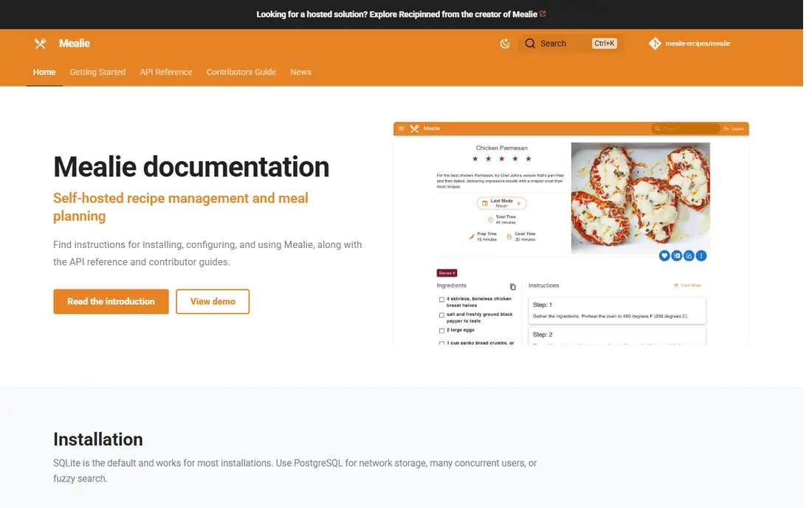Click the Mealie site title text

(74, 44)
